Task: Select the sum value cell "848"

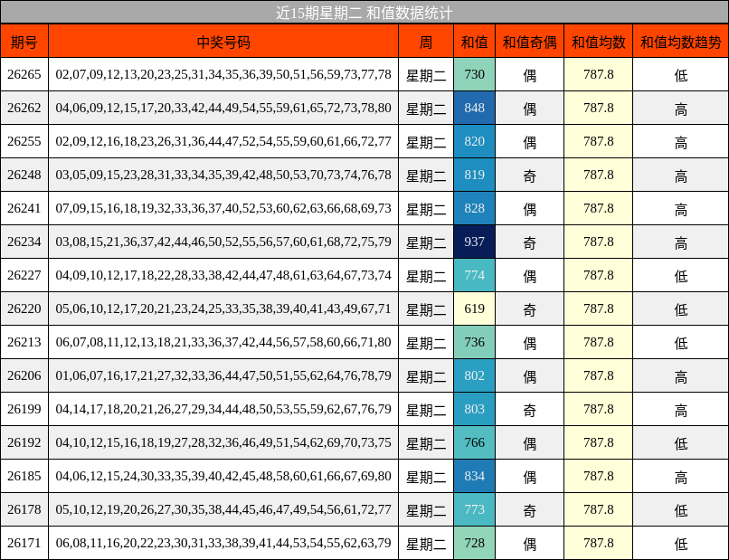Action: click(474, 108)
